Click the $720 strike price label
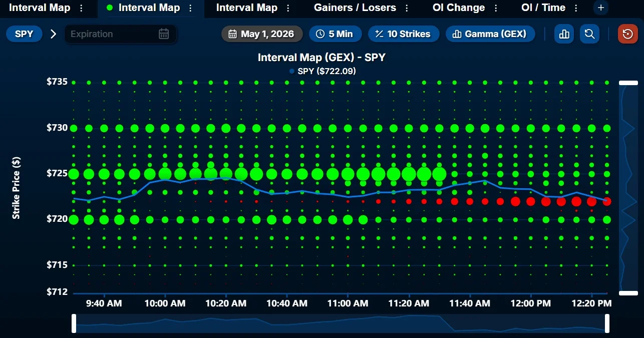The width and height of the screenshot is (644, 338). tap(57, 219)
